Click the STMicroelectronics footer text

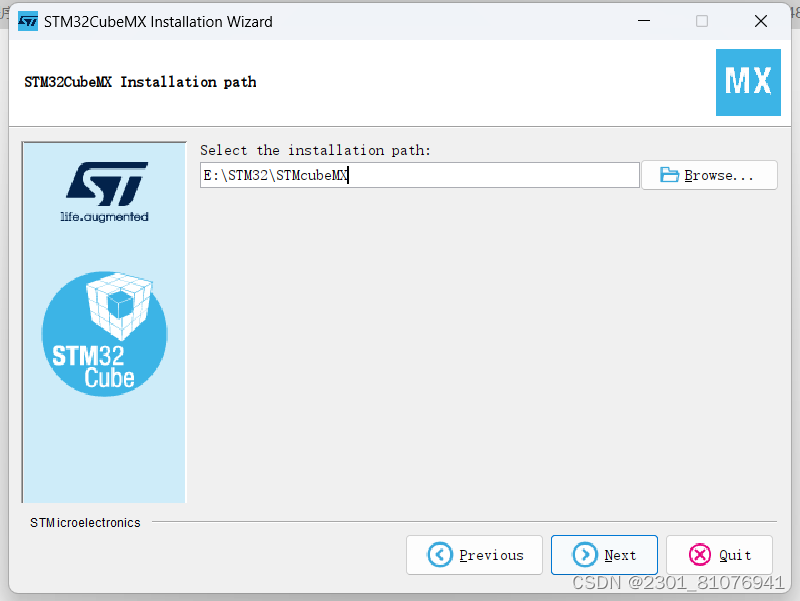tap(85, 522)
